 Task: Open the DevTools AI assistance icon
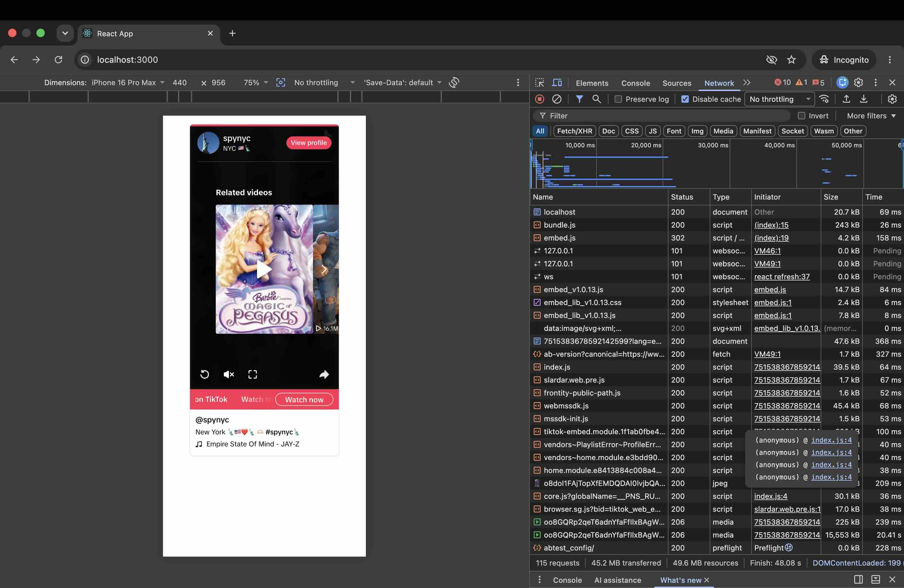click(x=842, y=82)
